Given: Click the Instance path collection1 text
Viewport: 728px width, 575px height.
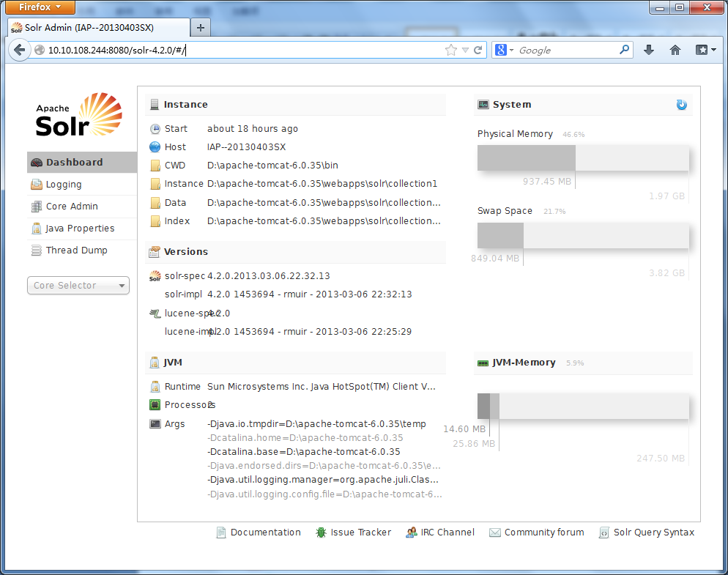Looking at the screenshot, I should click(x=322, y=184).
